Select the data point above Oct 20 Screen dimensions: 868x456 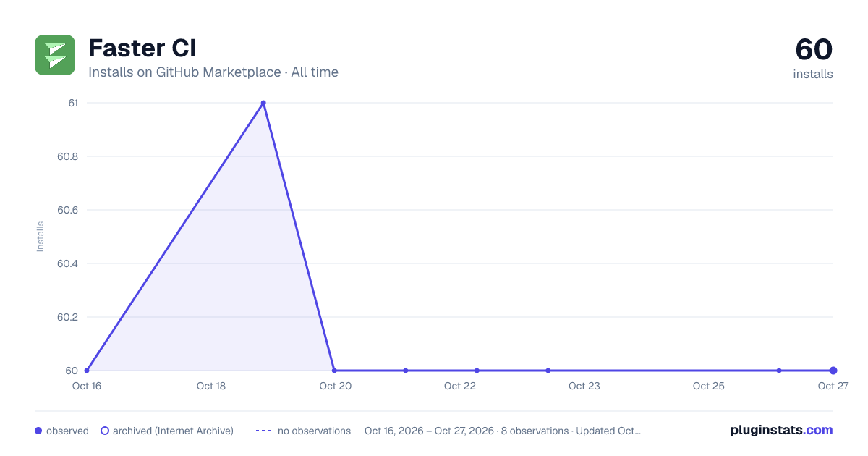(x=334, y=371)
